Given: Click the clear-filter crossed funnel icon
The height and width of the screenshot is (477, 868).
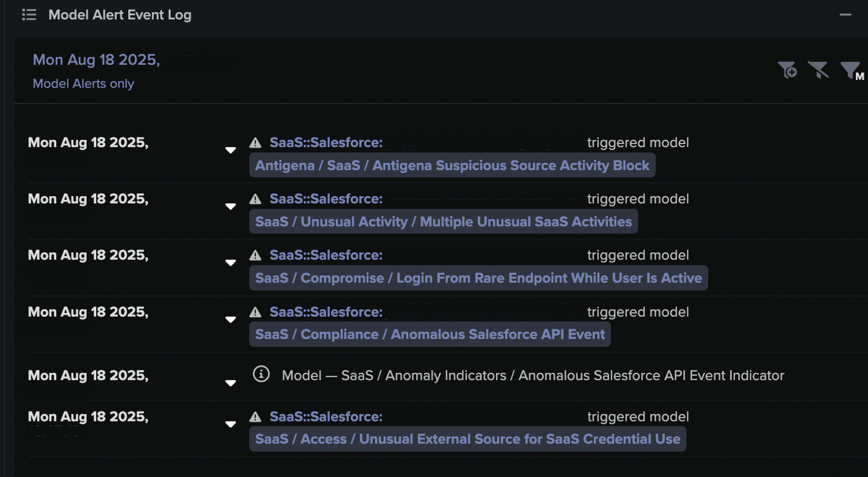Looking at the screenshot, I should 818,70.
